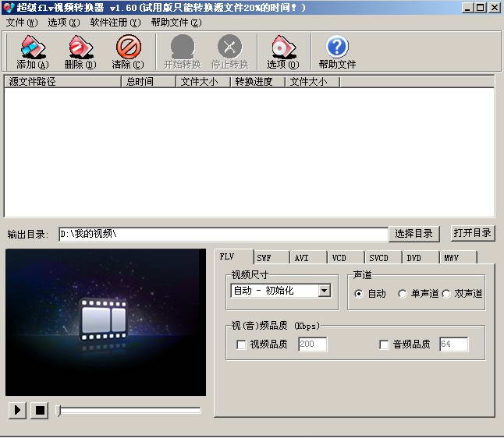The height and width of the screenshot is (438, 504).
Task: Open the 帮助文件 (Help) toolbar icon
Action: click(x=337, y=48)
